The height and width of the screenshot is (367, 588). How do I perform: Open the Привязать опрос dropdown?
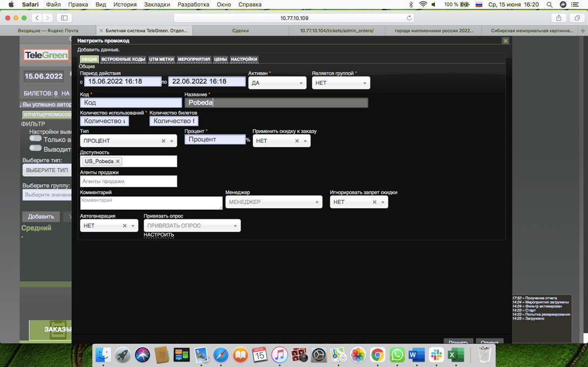[x=192, y=226]
